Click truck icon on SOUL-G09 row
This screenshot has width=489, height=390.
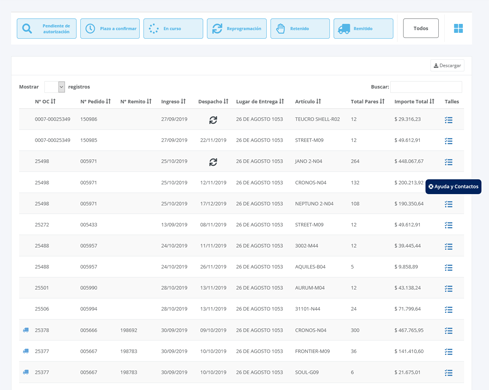coord(26,372)
